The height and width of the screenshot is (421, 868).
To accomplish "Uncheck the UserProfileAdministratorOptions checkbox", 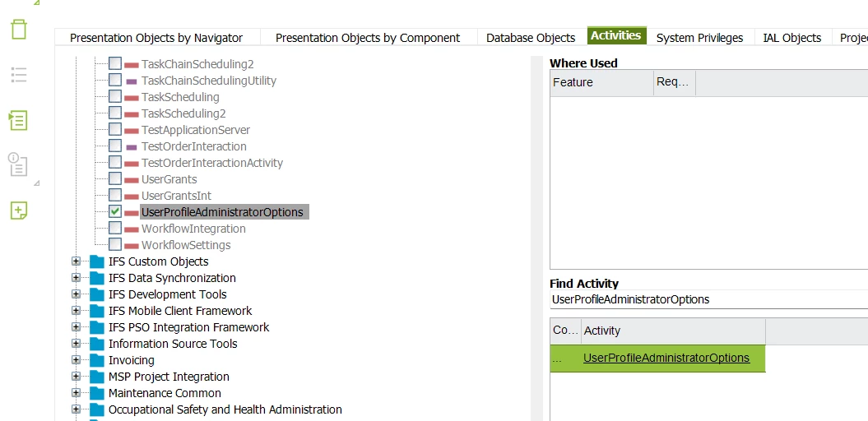I will tap(115, 212).
